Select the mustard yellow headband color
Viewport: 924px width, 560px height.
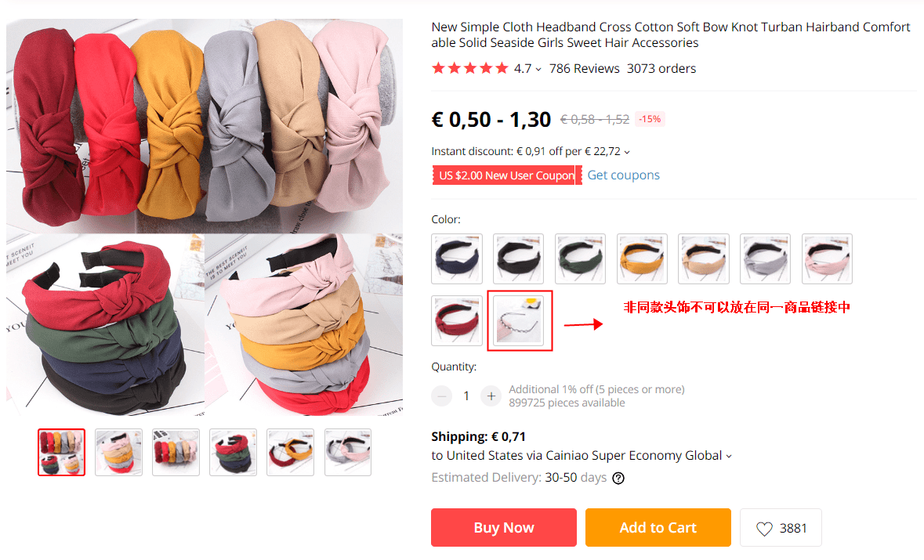pyautogui.click(x=643, y=258)
